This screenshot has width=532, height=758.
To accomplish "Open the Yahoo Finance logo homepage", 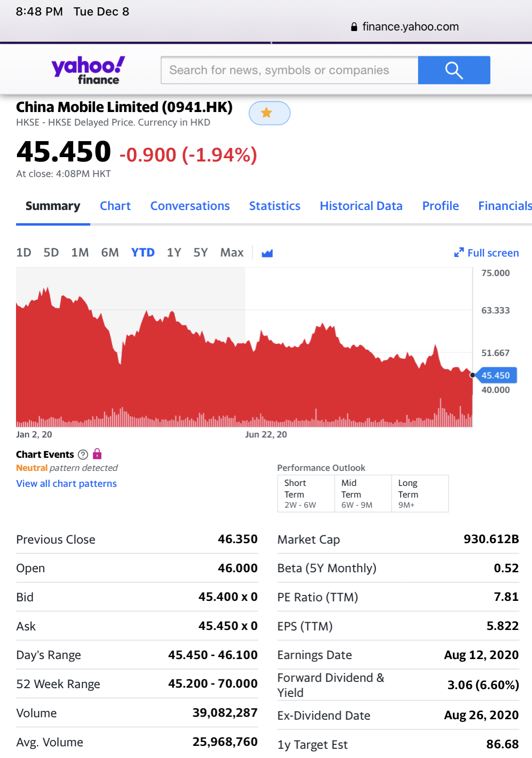I will (x=88, y=70).
